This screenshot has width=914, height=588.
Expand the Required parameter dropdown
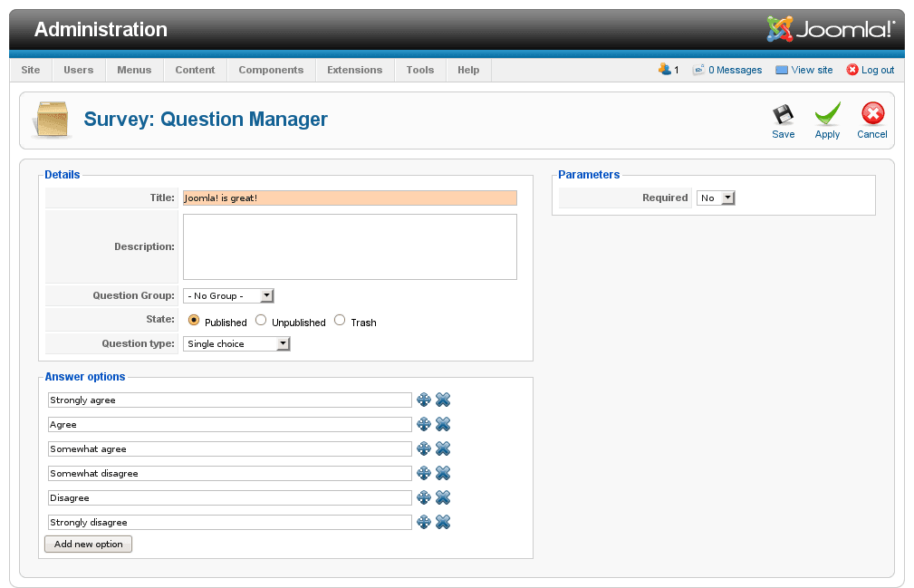[716, 198]
